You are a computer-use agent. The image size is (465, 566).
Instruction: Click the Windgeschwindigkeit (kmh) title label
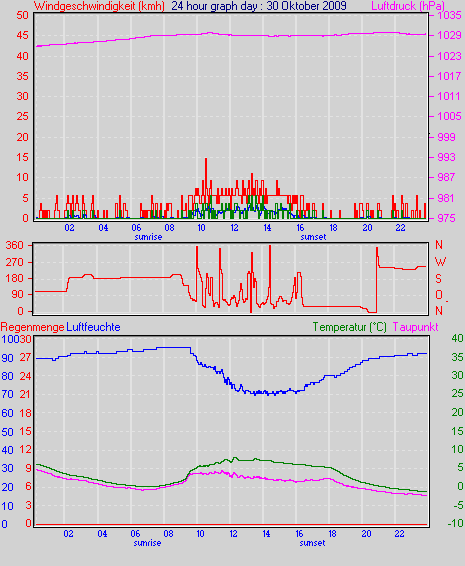99,6
